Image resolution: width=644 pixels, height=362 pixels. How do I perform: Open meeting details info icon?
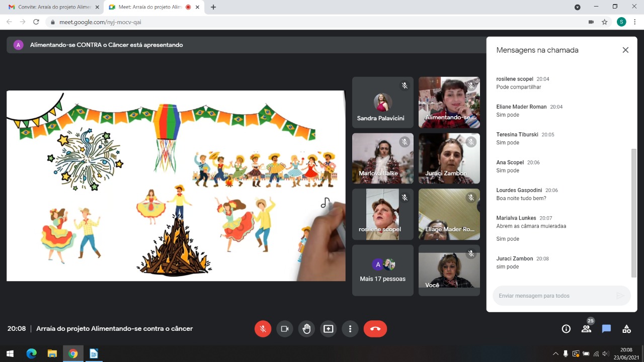[x=566, y=329]
